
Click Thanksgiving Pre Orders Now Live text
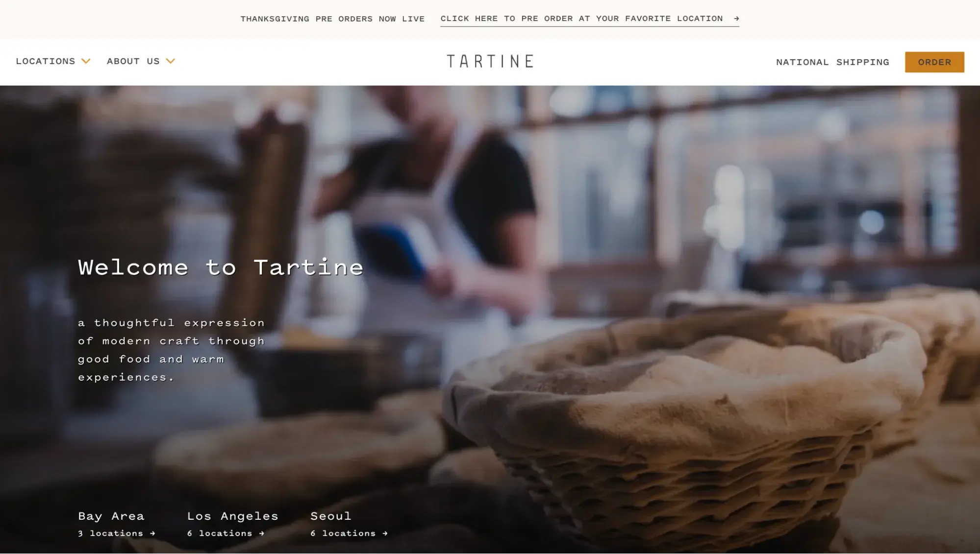(332, 19)
